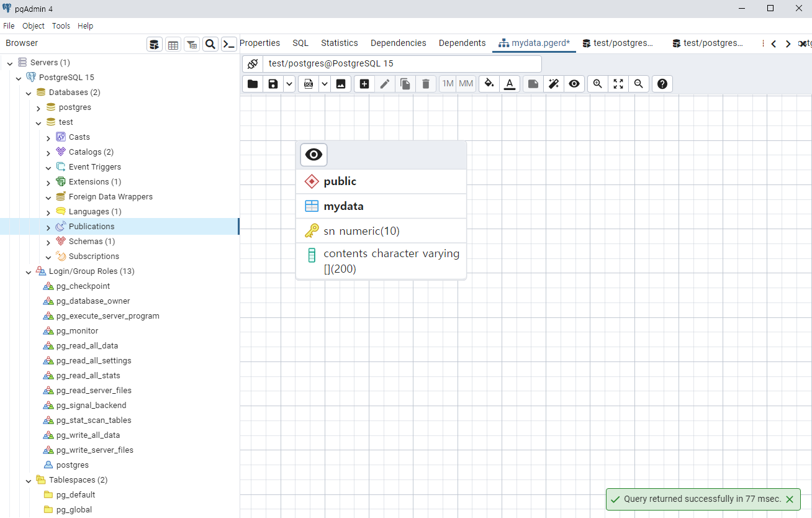Click the test/postgres@PostgreSQL 15 connection field

click(x=402, y=64)
